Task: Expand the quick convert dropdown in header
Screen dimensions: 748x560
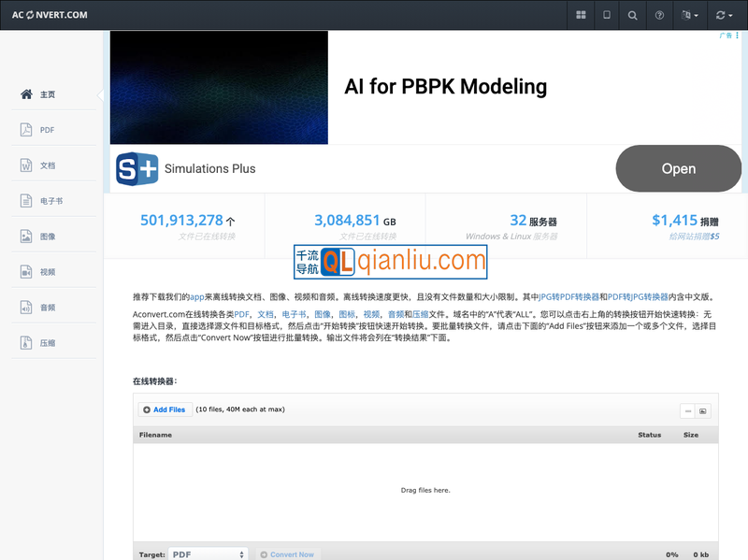Action: 724,15
